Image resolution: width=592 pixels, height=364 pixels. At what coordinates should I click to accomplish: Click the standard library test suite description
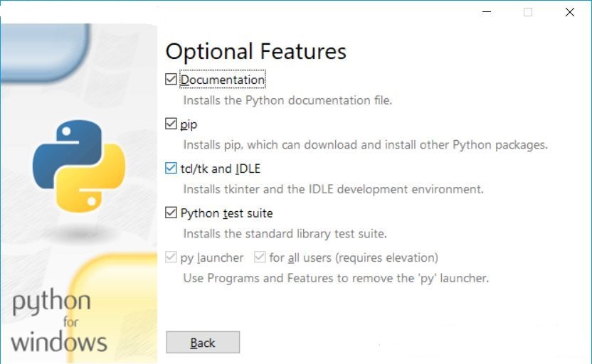(285, 233)
